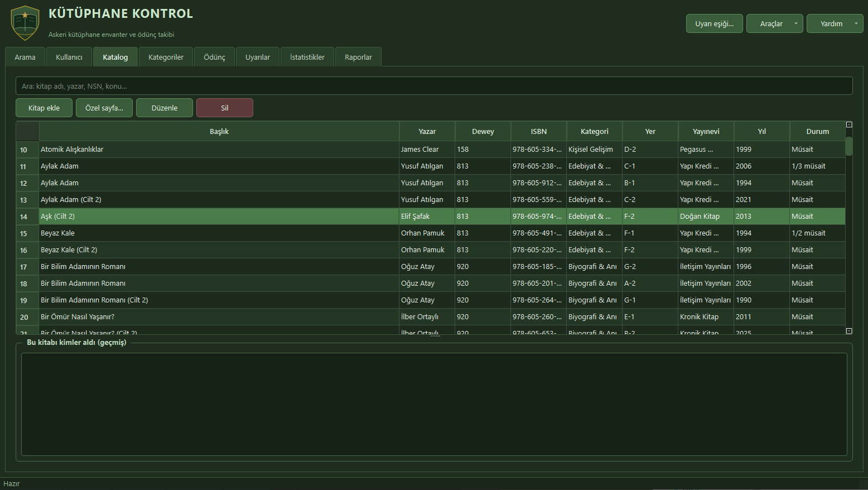Viewport: 868px width, 490px height.
Task: Click the Düzenle button
Action: 165,108
